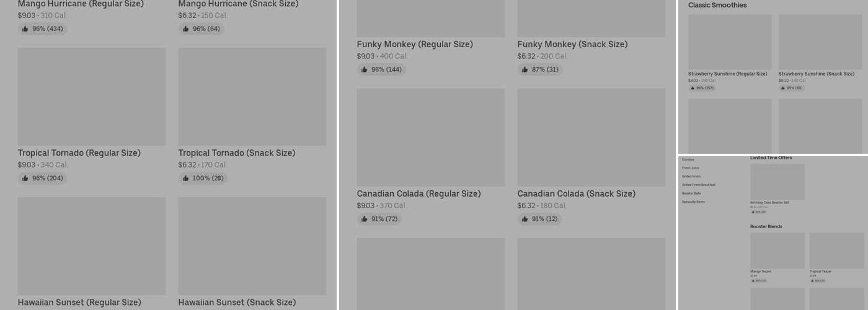
Task: Go to the Fresh Juice category
Action: point(690,168)
